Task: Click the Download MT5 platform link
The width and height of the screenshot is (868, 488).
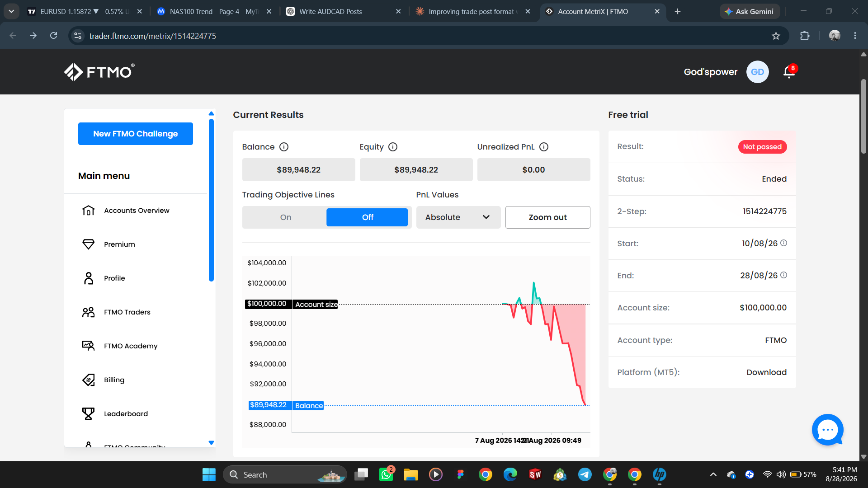Action: pyautogui.click(x=766, y=372)
